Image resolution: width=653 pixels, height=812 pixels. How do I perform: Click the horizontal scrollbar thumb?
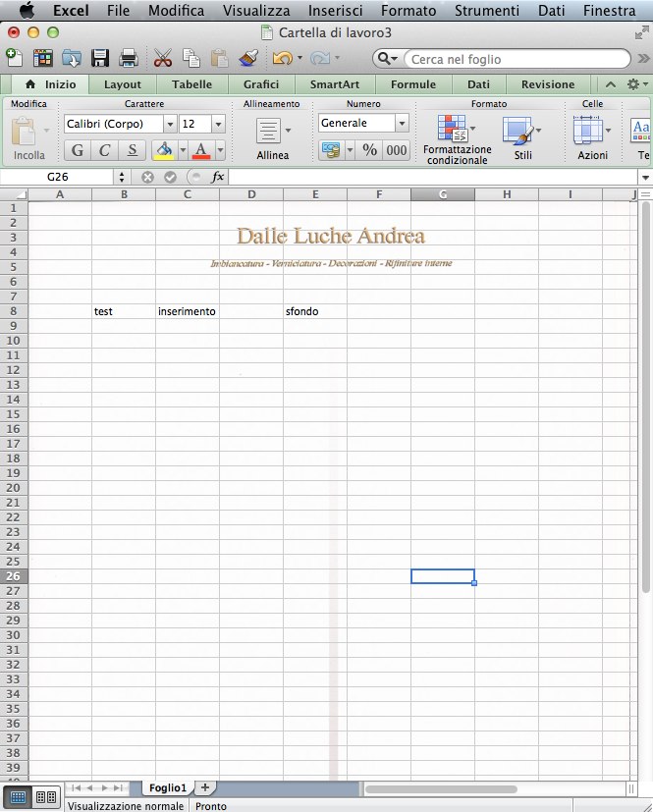tap(441, 789)
